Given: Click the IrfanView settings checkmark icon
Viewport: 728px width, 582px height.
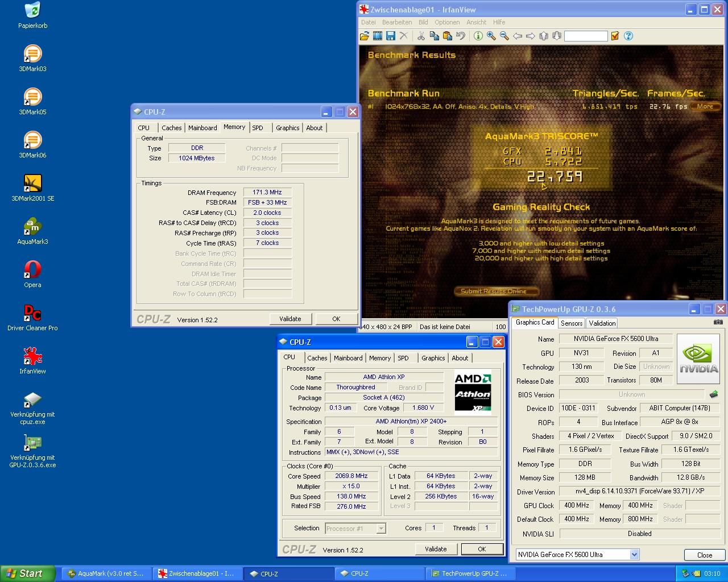Looking at the screenshot, I should (x=615, y=36).
